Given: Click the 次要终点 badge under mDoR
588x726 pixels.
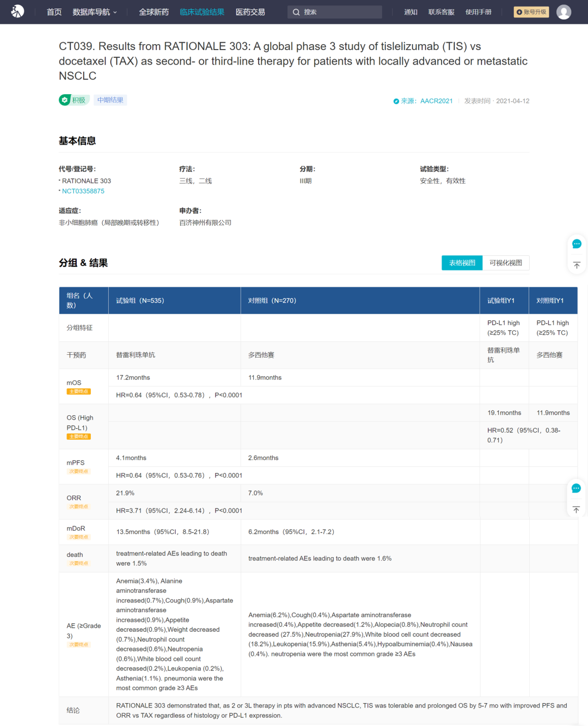Looking at the screenshot, I should point(79,537).
